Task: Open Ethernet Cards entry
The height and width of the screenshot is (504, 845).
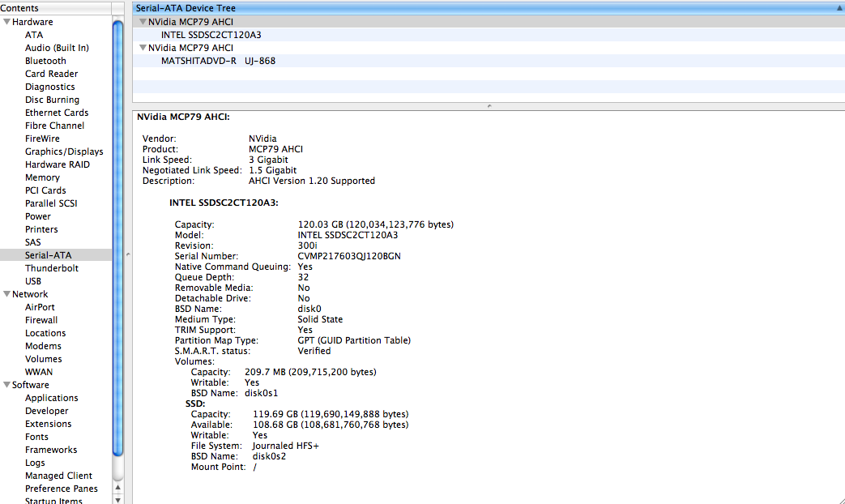Action: (x=57, y=113)
